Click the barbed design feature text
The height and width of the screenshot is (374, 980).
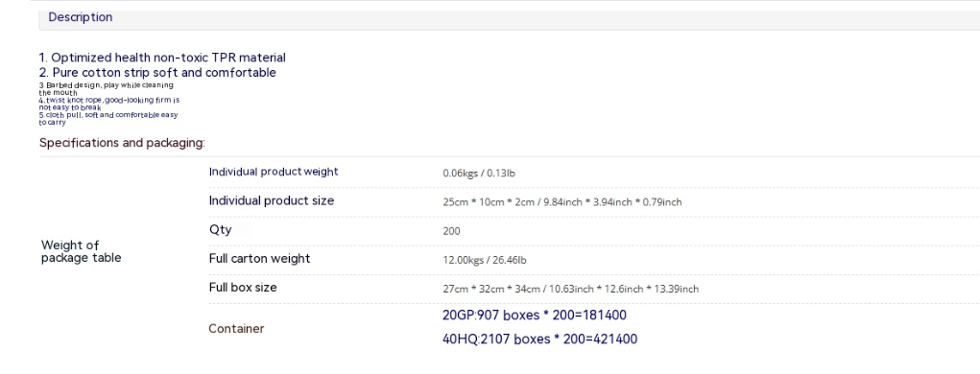pyautogui.click(x=107, y=88)
